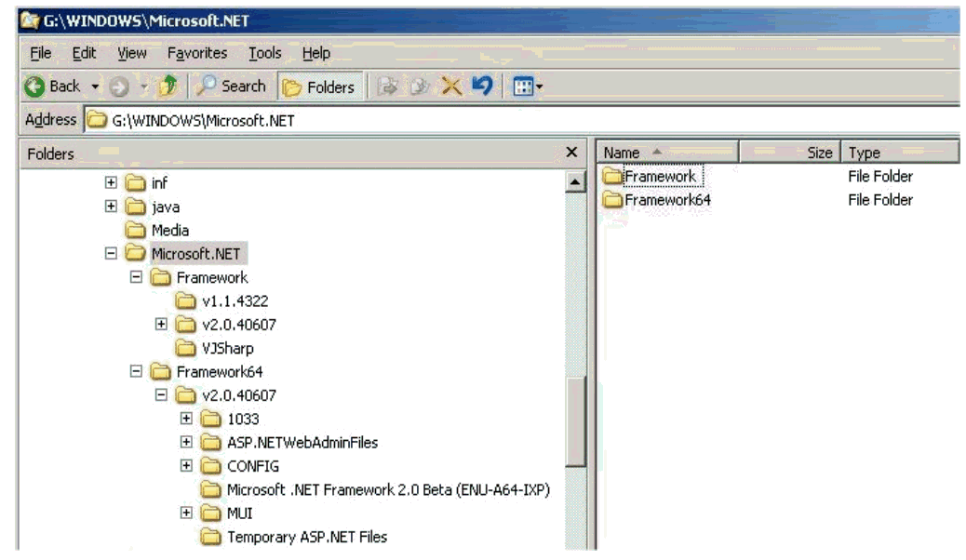Click the Delete toolbar icon
This screenshot has width=966, height=560.
click(451, 87)
